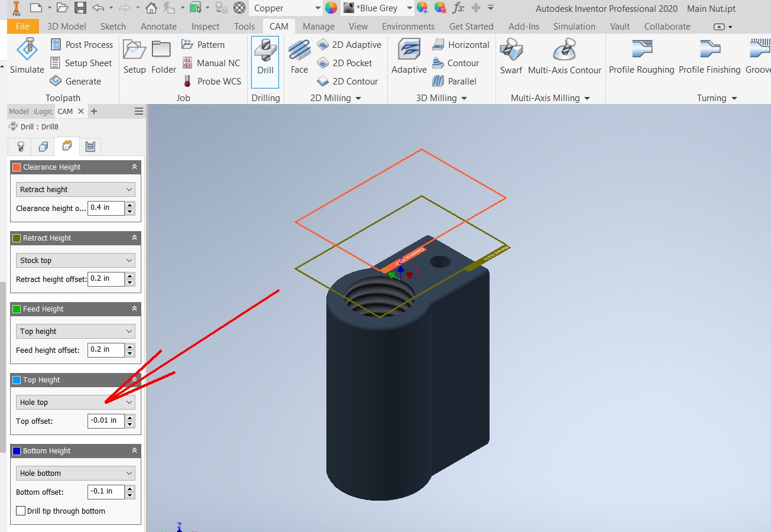Open the Geometry tab of the drill operation

tap(43, 146)
